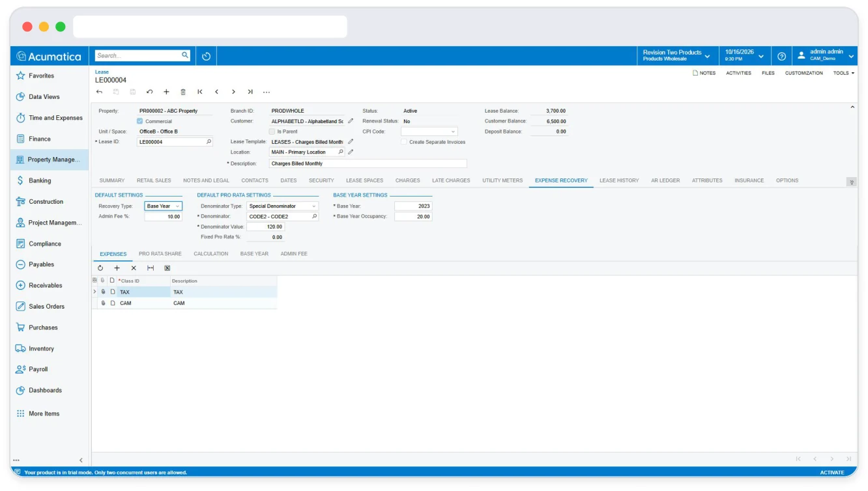
Task: Open business date 10/16/2026 dropdown
Action: 745,55
